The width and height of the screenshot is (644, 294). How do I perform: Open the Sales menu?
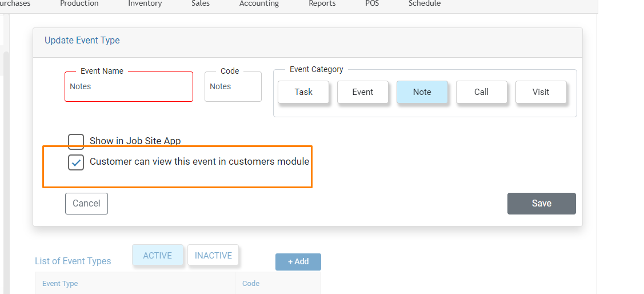[x=201, y=3]
